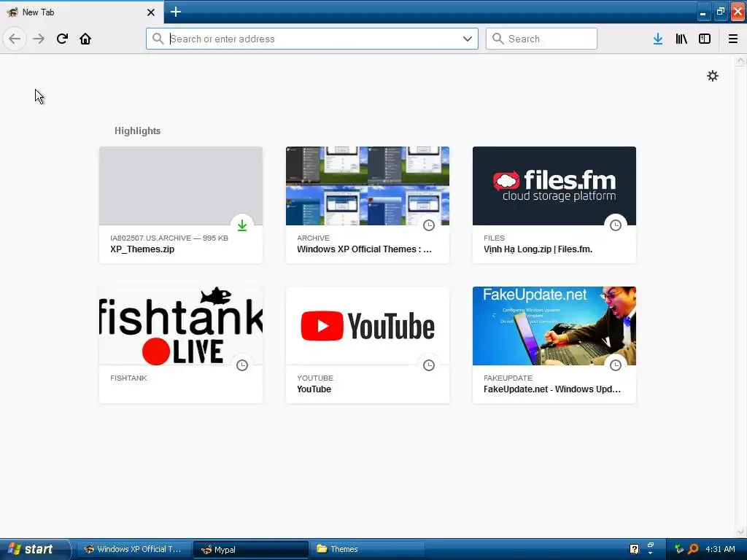
Task: Click the Highlights section heading
Action: tap(138, 131)
